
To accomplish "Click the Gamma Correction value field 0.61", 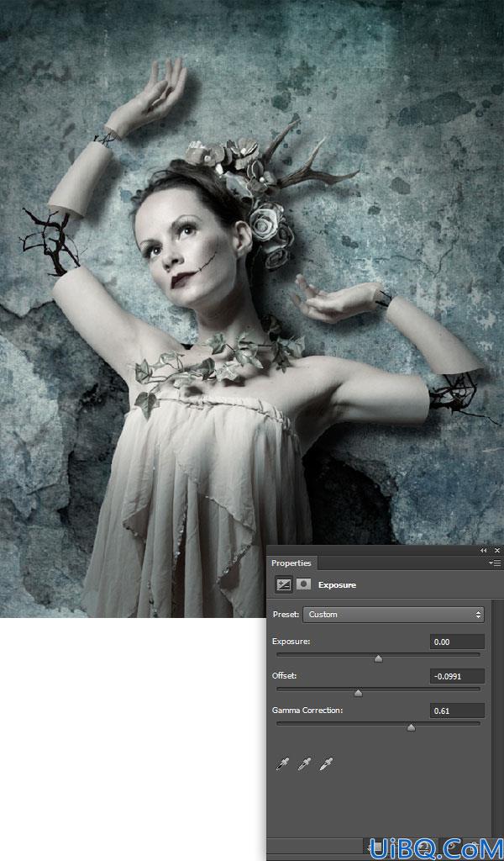I will [x=457, y=710].
